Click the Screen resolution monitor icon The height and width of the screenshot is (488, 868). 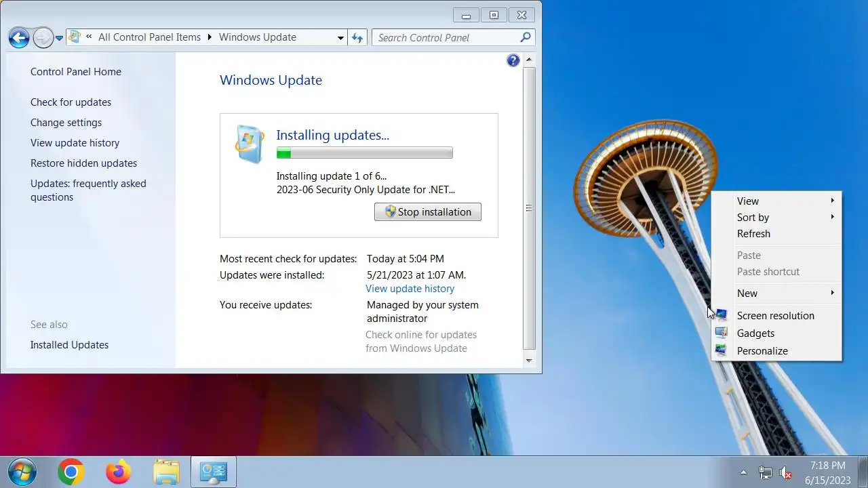tap(722, 315)
